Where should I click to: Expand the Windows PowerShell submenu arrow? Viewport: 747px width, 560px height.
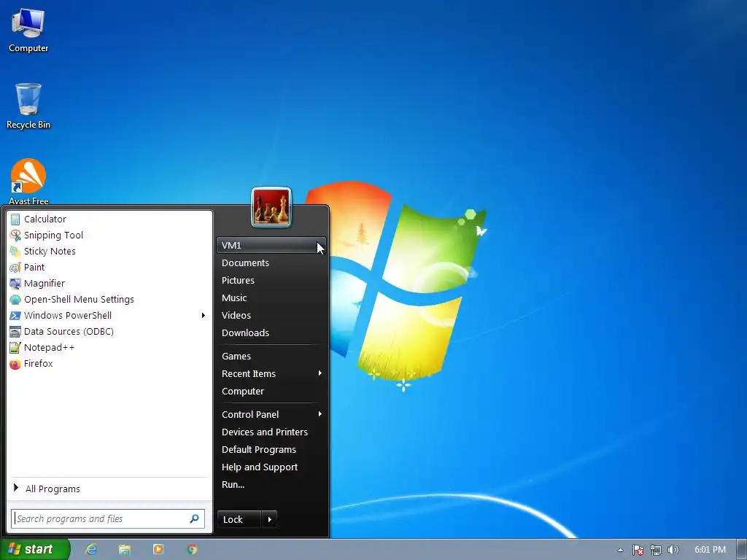pyautogui.click(x=204, y=315)
